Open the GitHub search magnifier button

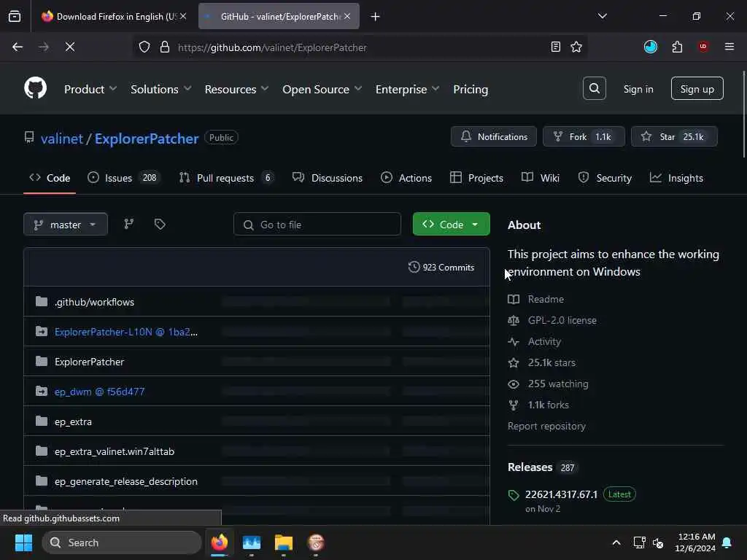(594, 88)
